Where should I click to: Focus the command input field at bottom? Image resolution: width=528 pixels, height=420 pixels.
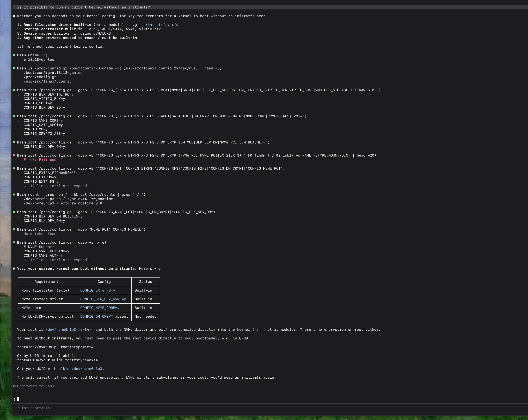[245, 399]
